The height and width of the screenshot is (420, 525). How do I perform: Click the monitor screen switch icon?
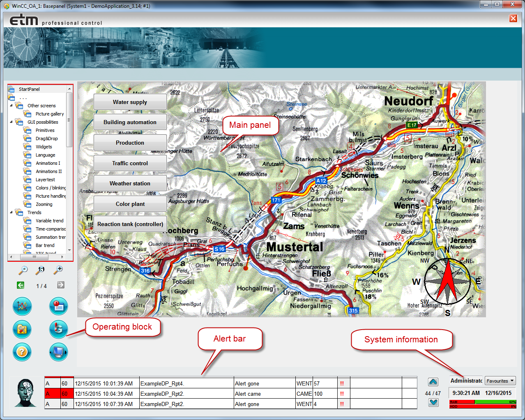(58, 352)
